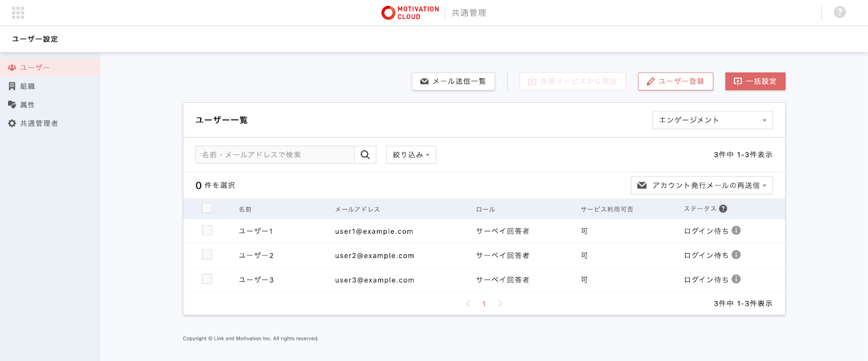Viewport: 868px width, 361px height.
Task: Click info icon for ユーザー1 status
Action: (x=736, y=230)
